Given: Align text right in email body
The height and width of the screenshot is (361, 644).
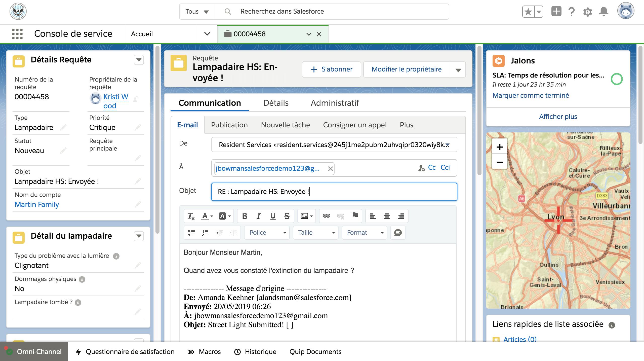Looking at the screenshot, I should [401, 216].
